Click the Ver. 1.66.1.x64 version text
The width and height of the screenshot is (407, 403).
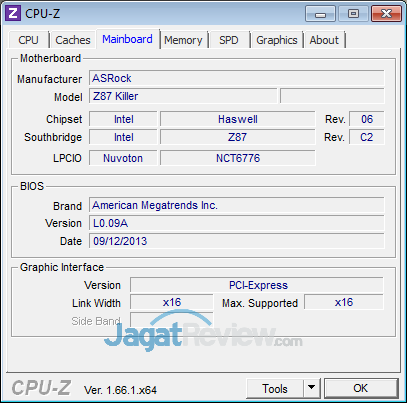coord(120,390)
